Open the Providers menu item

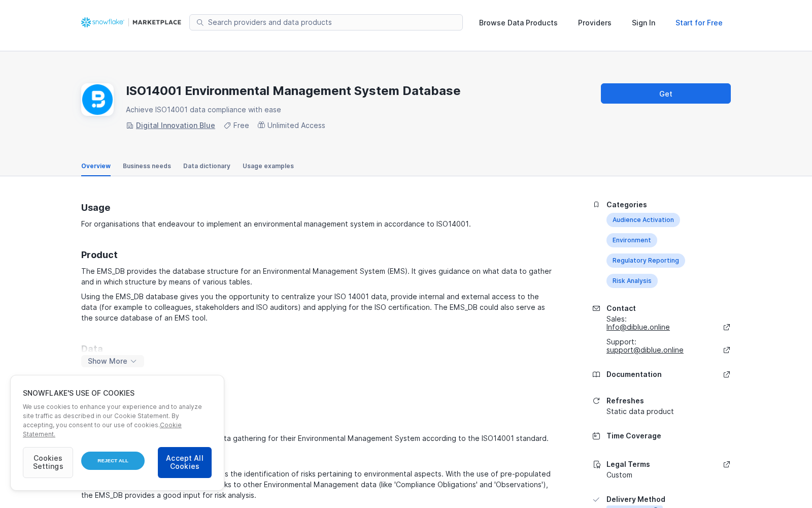point(595,23)
